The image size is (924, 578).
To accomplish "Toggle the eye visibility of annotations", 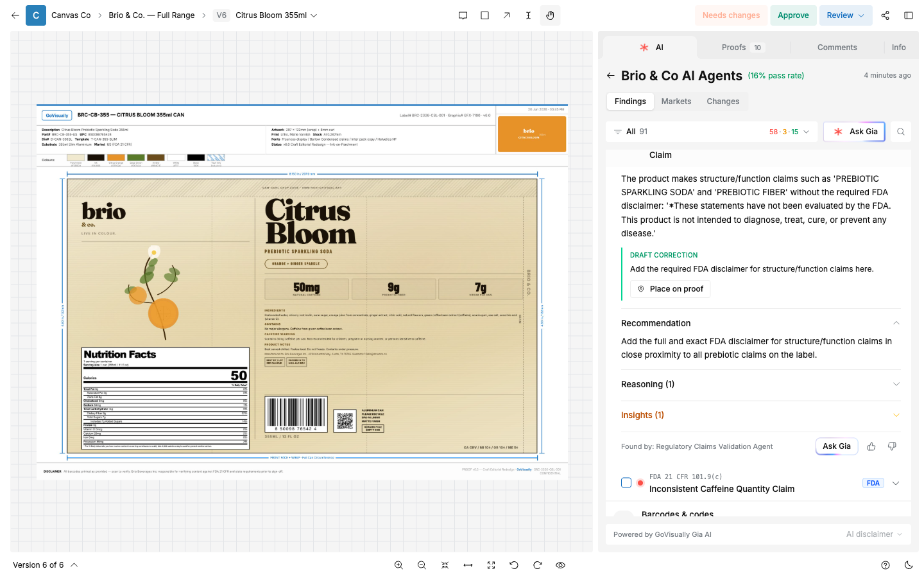I will (560, 565).
